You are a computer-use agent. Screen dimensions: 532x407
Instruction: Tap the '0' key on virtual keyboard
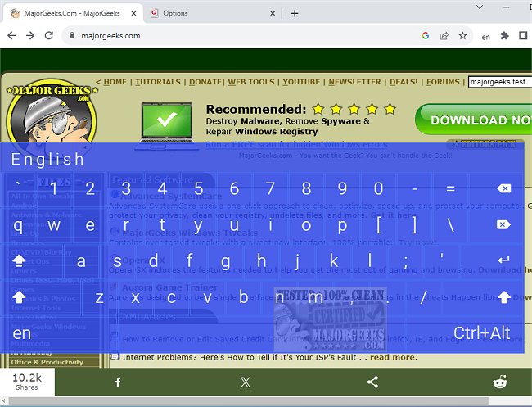point(378,188)
